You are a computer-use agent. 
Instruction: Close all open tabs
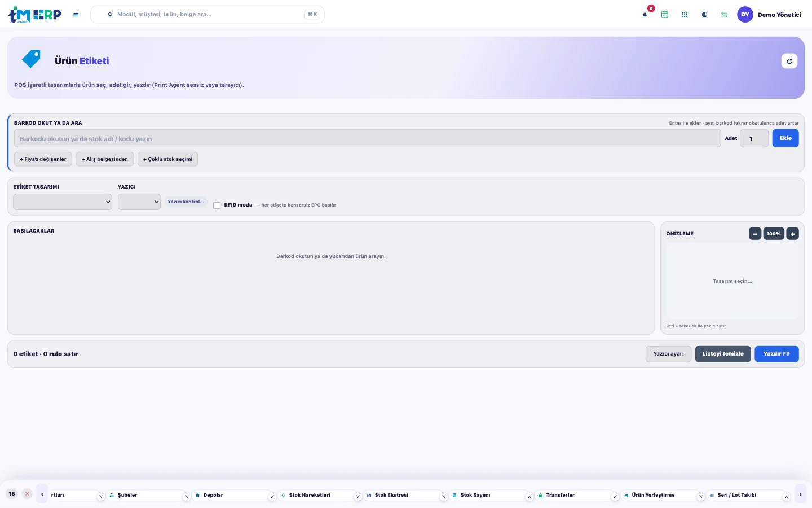coord(27,494)
